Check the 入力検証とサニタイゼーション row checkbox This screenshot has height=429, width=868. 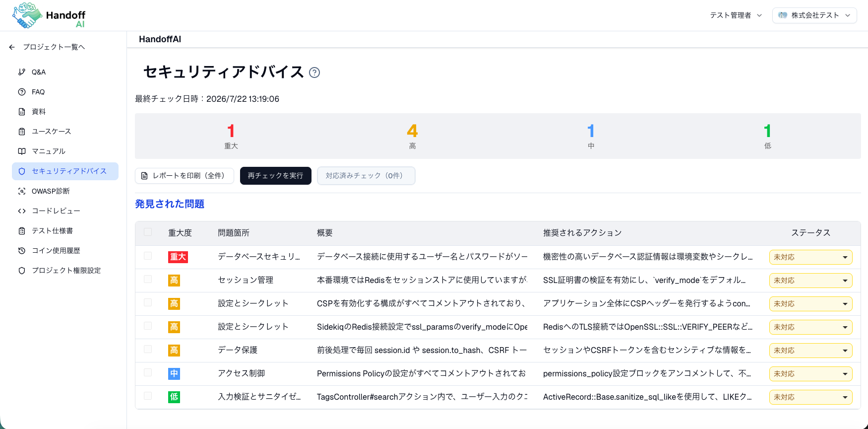148,396
